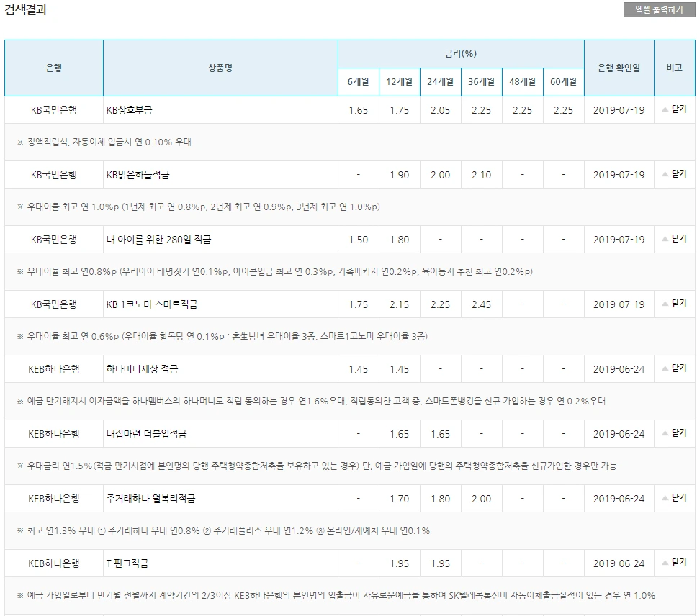The height and width of the screenshot is (616, 697).
Task: Click the 48개월 column header
Action: (522, 82)
